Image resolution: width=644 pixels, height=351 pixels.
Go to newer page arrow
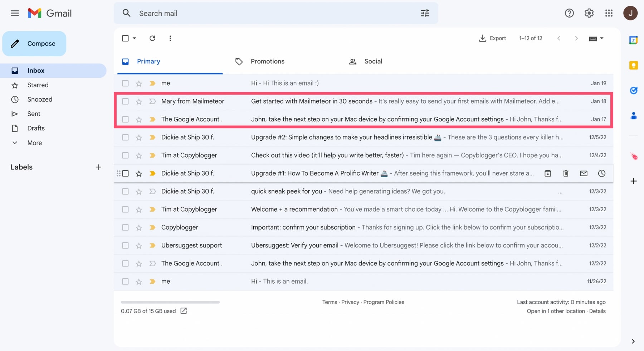click(558, 38)
